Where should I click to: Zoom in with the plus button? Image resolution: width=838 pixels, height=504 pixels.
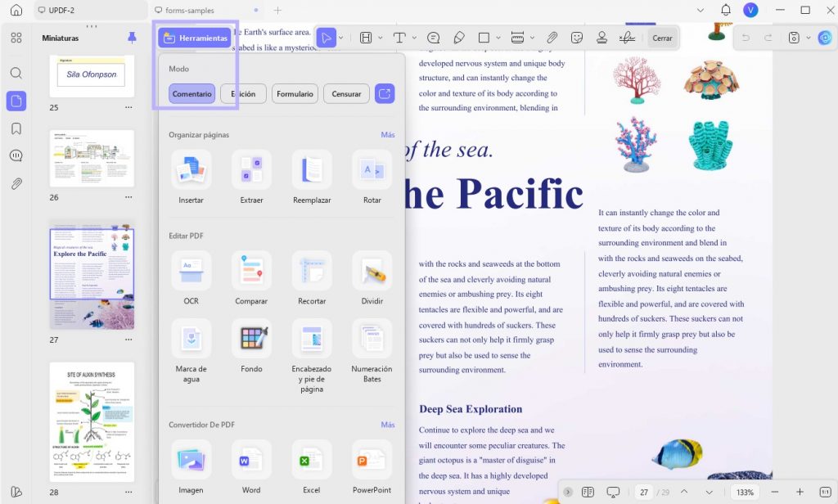[800, 492]
